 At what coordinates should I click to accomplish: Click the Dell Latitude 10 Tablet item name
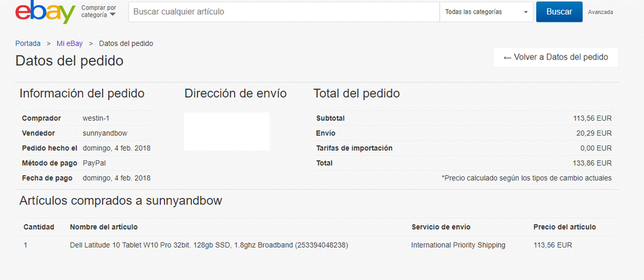pos(209,246)
